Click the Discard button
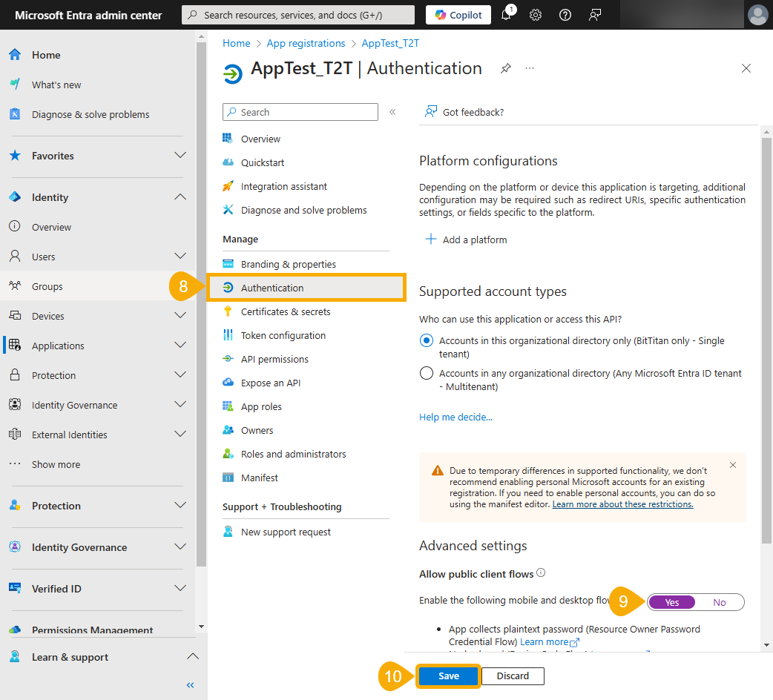Screen dimensions: 773x700 pyautogui.click(x=513, y=676)
